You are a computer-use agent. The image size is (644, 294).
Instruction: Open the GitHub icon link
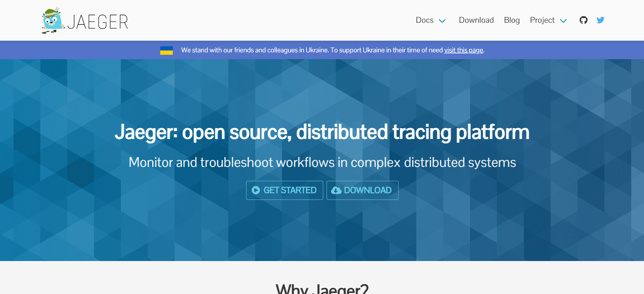tap(584, 20)
